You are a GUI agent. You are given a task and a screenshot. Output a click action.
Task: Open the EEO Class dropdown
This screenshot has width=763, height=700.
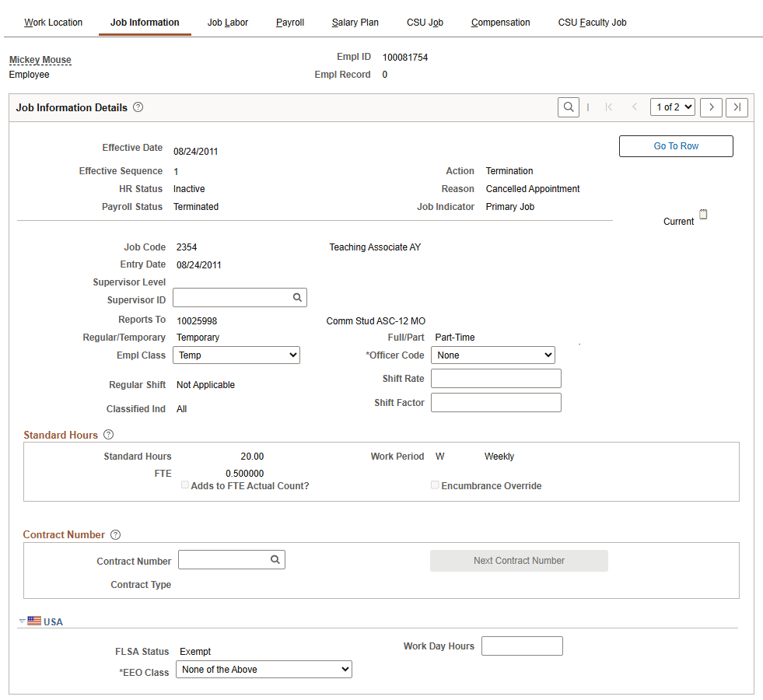pyautogui.click(x=264, y=670)
